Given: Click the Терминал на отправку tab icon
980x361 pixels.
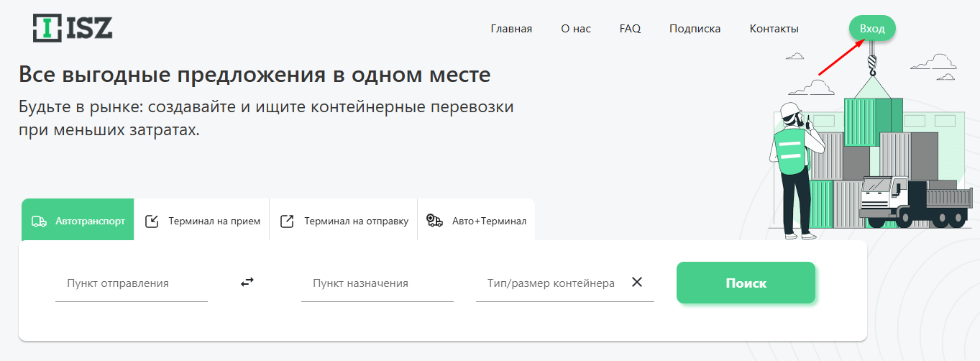Looking at the screenshot, I should pos(287,221).
